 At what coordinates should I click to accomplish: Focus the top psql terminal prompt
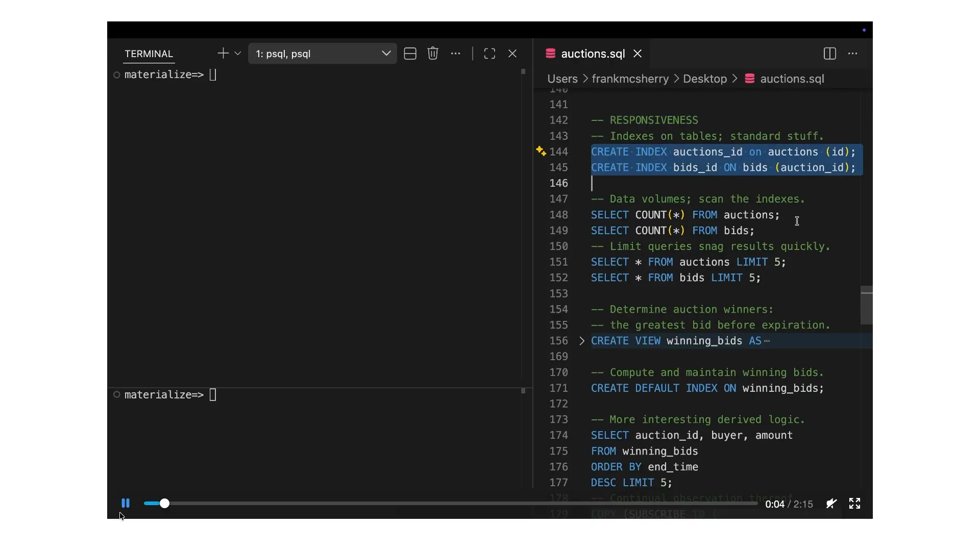170,74
